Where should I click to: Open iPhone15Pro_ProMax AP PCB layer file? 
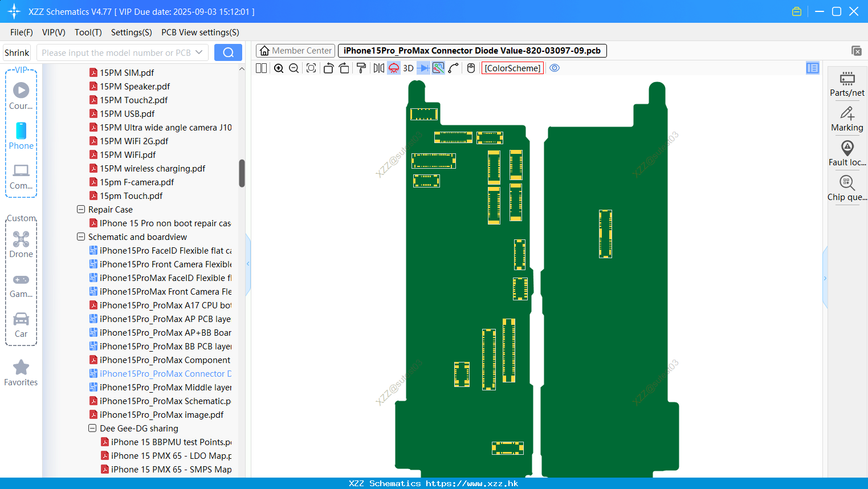click(165, 319)
